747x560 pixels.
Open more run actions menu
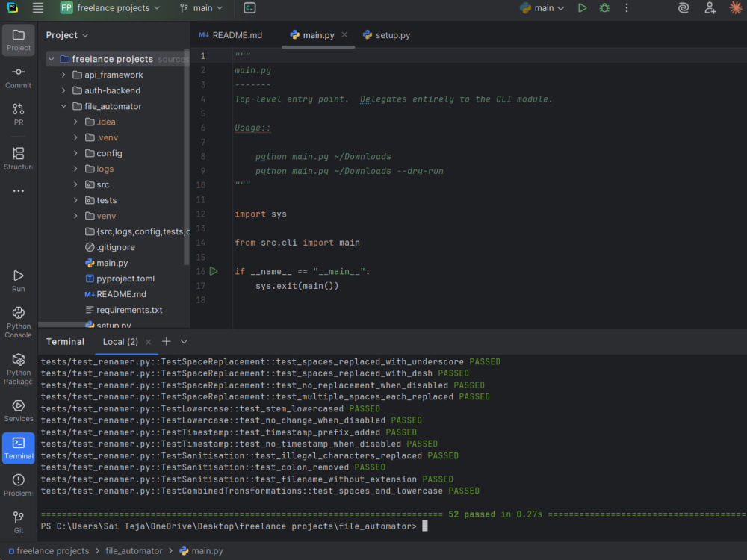[x=627, y=8]
